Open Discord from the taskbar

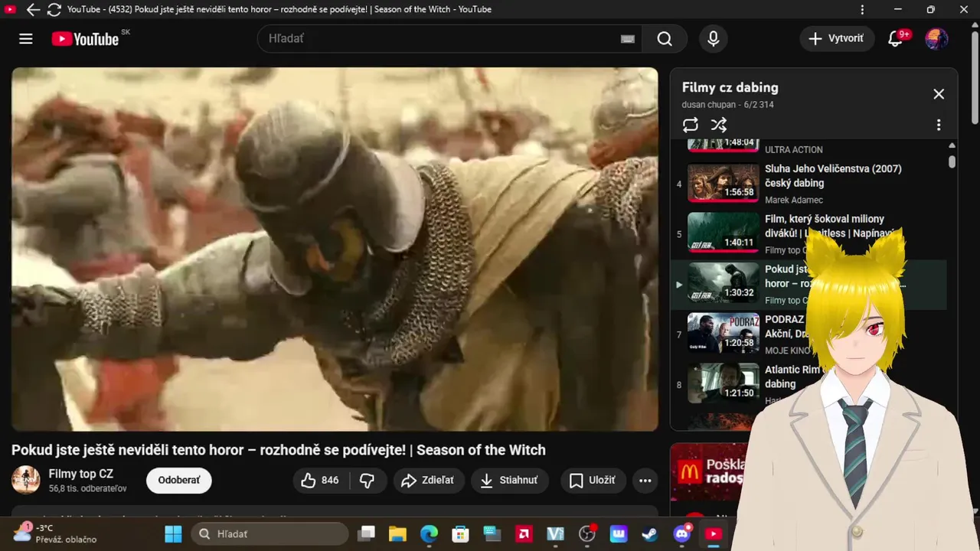coord(681,533)
